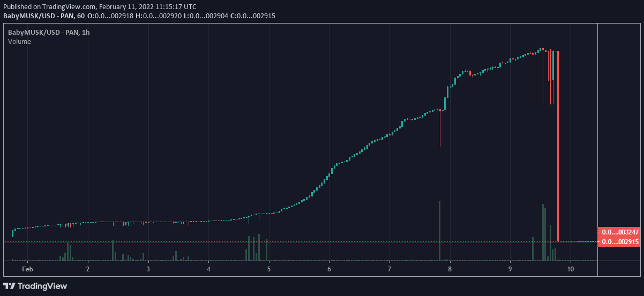Click date label 5 on time axis
The image size is (644, 296).
269,269
